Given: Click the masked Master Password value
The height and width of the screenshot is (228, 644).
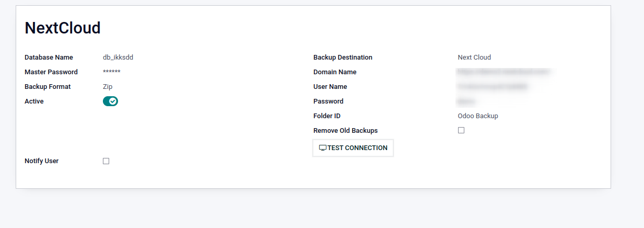Looking at the screenshot, I should (112, 72).
